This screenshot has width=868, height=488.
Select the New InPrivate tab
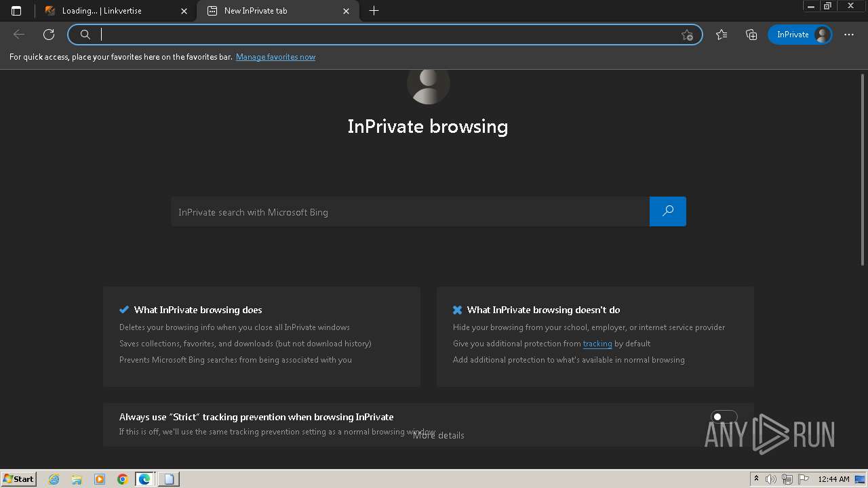278,11
